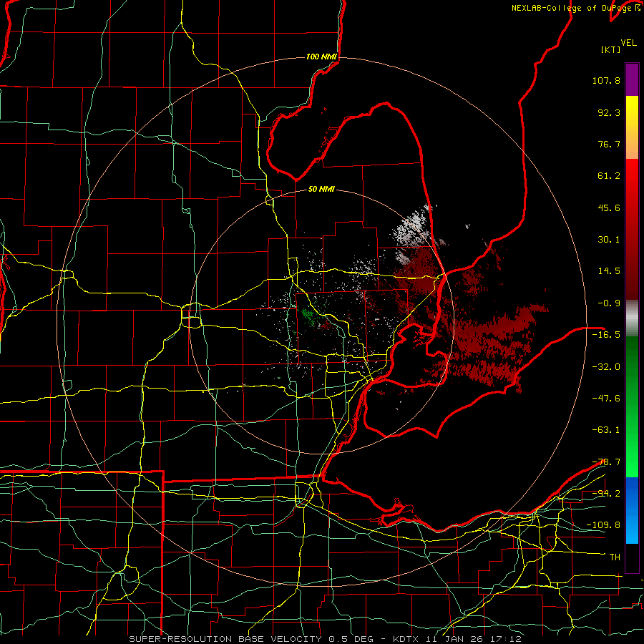Select the -0.9 scale value
The image size is (644, 644).
coord(609,303)
